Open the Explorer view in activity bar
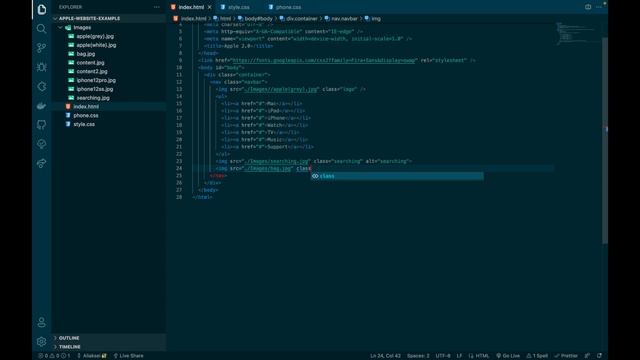Screen dimensions: 640x360 [x=42, y=9]
